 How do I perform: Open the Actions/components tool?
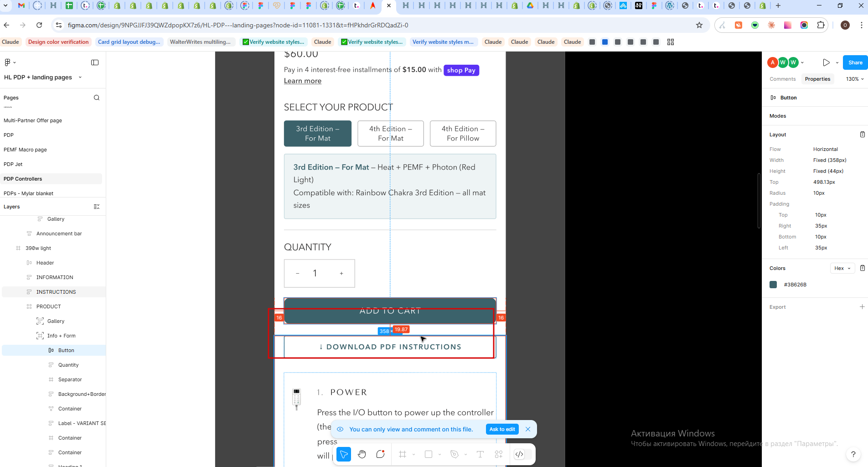pos(499,454)
